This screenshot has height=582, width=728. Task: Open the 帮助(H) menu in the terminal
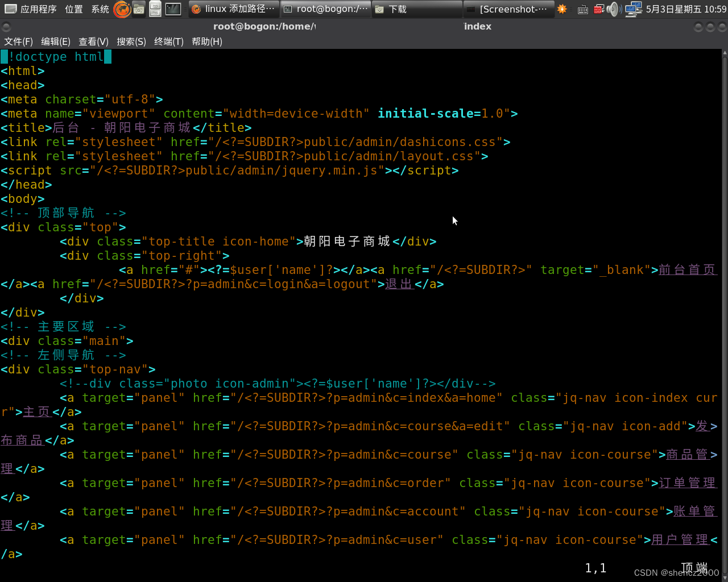[x=207, y=41]
